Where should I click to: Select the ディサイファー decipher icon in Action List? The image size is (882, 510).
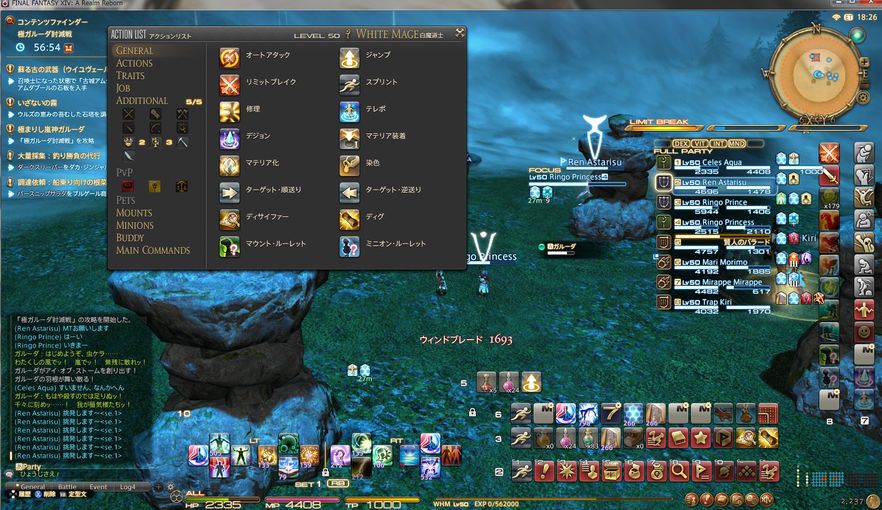click(230, 219)
